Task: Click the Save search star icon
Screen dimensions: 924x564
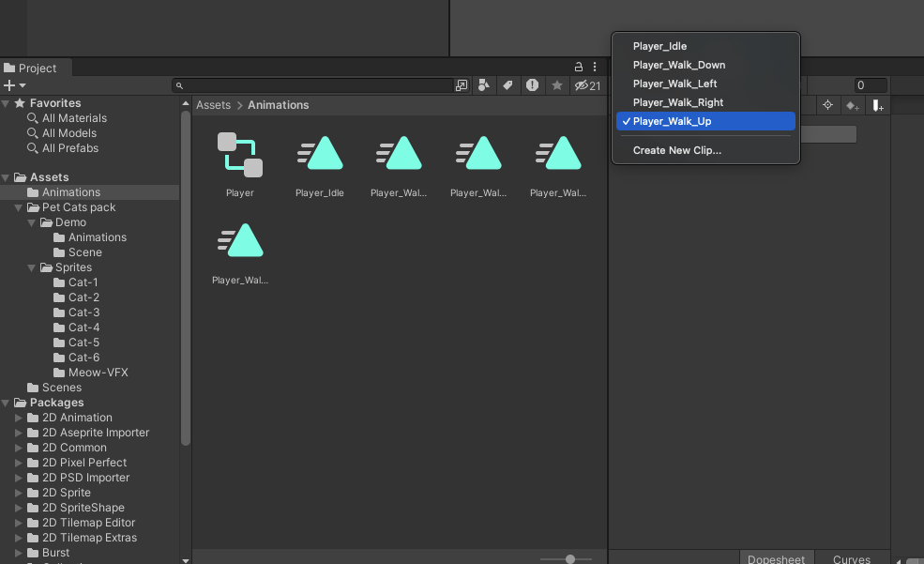Action: tap(556, 85)
